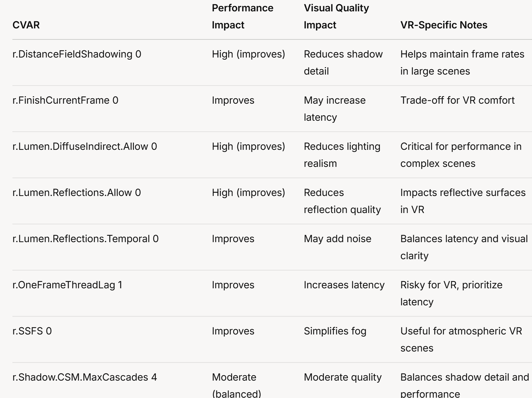Click the r.Lumen.Reflections.Allow 0 cell
This screenshot has height=398, width=532.
[x=77, y=193]
